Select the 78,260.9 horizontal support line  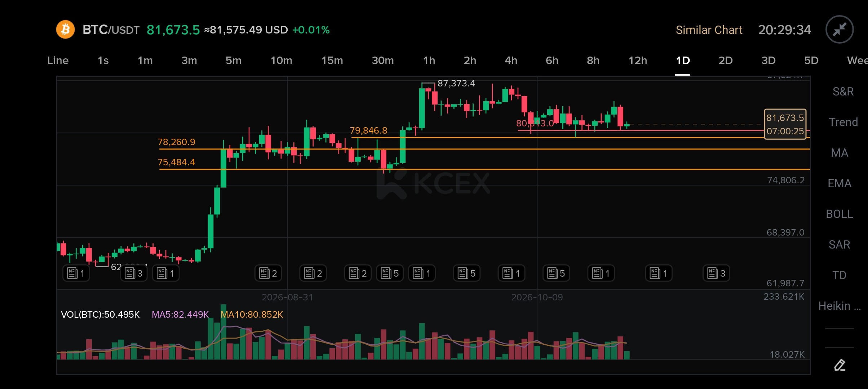pos(484,149)
